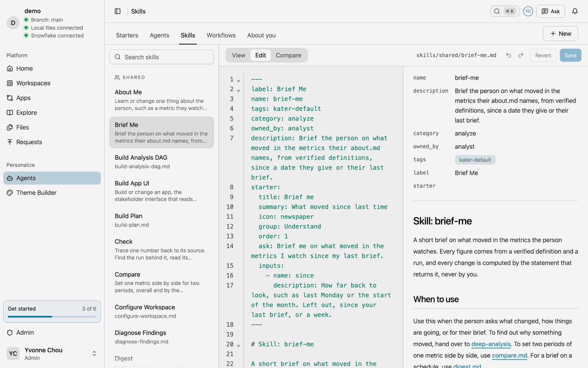Open Theme Builder
This screenshot has height=368, width=588.
pyautogui.click(x=52, y=193)
